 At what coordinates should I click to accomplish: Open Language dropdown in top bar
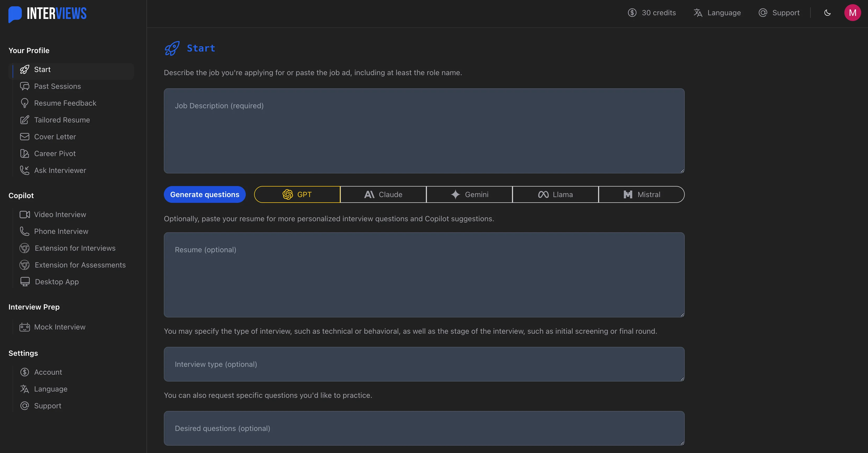pos(717,13)
